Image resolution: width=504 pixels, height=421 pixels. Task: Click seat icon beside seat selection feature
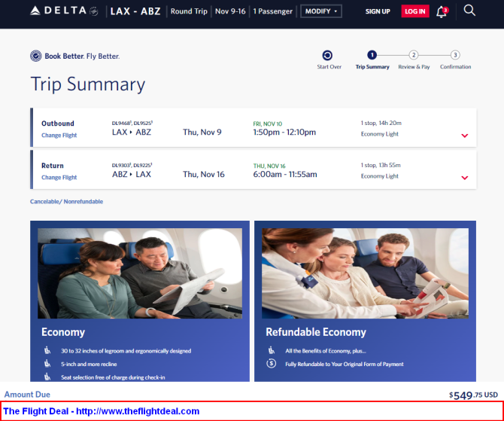(x=47, y=377)
